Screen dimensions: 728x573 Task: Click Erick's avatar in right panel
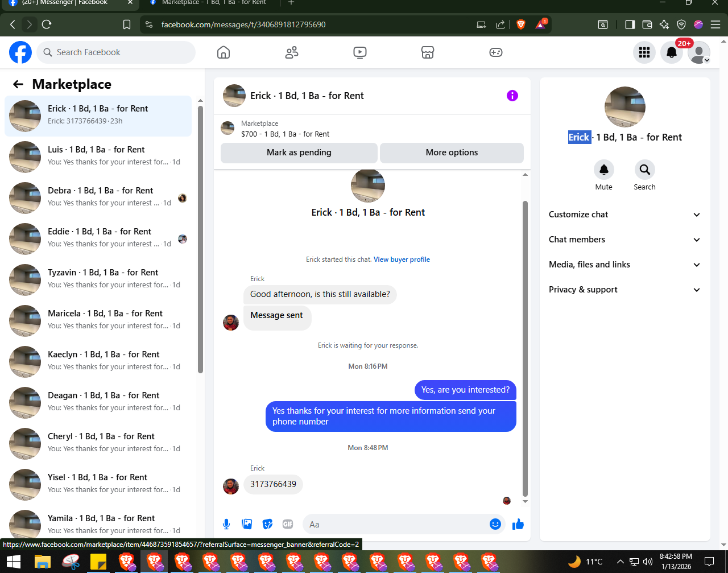click(624, 107)
